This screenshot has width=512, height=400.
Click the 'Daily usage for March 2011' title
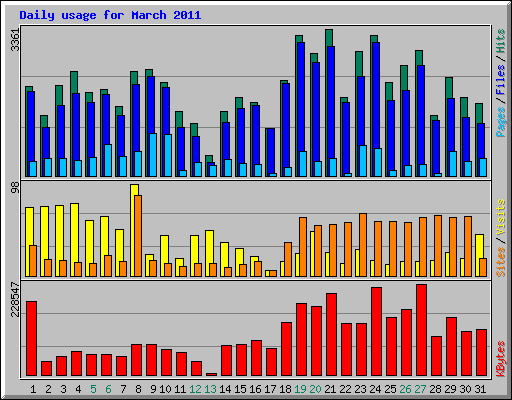point(110,15)
